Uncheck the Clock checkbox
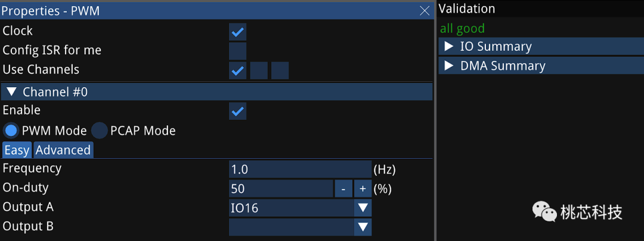 (238, 32)
